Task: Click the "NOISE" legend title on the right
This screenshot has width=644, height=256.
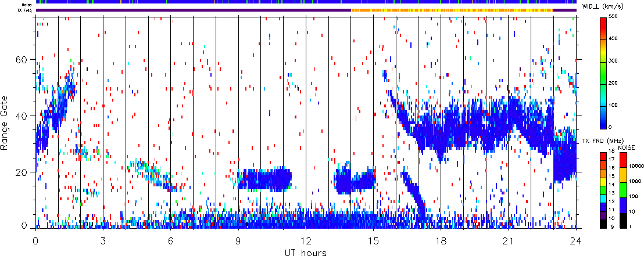Action: [627, 147]
